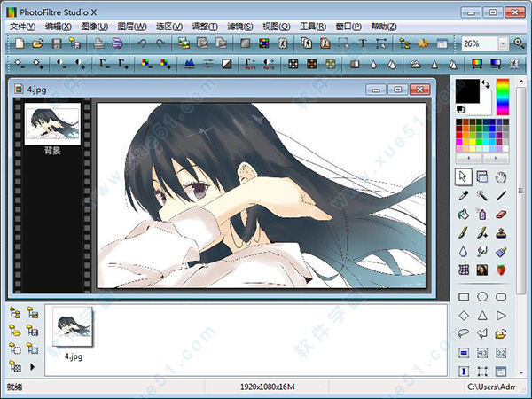
Task: Click the Print icon
Action: [x=98, y=43]
